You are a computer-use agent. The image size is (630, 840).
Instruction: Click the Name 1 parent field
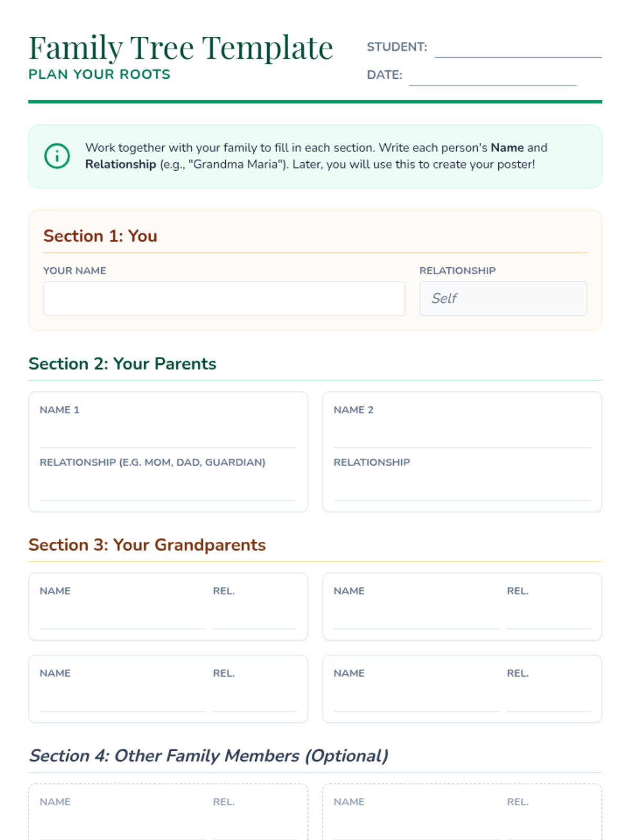coord(168,435)
